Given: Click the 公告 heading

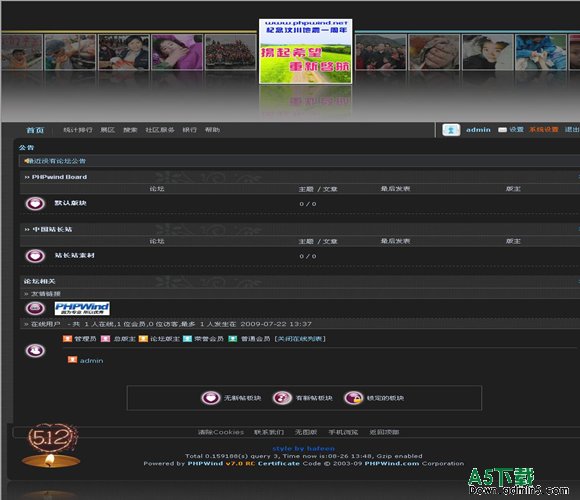Looking at the screenshot, I should pos(26,148).
